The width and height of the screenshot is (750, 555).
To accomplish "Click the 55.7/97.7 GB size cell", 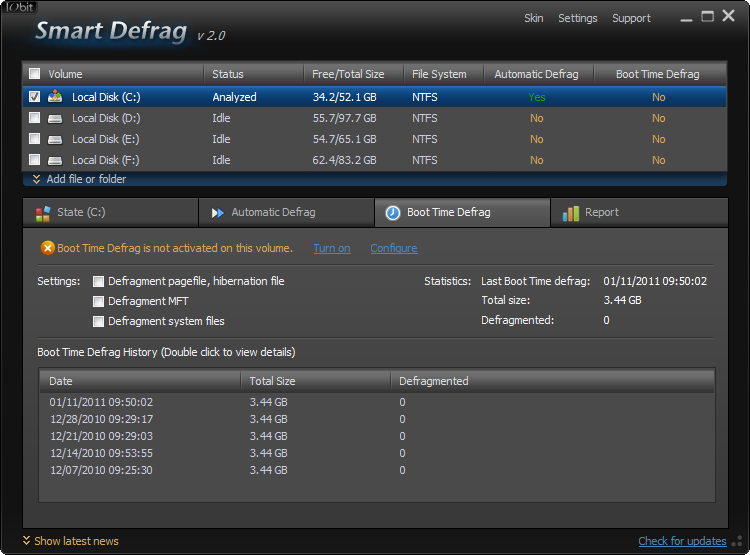I will (344, 118).
